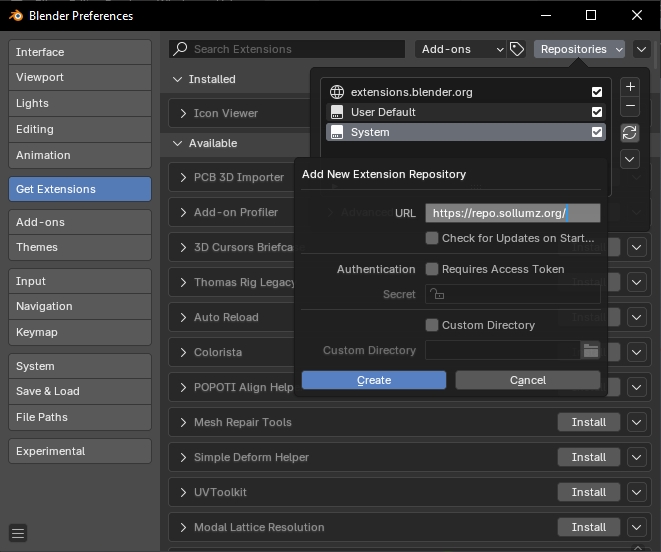Open the hamburger menu at bottom left
661x552 pixels.
(18, 533)
